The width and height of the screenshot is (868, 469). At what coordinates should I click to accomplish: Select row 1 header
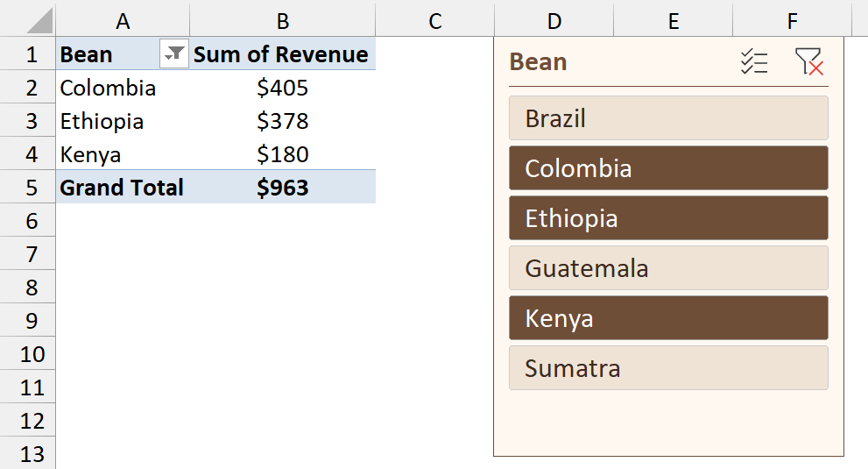[x=28, y=53]
